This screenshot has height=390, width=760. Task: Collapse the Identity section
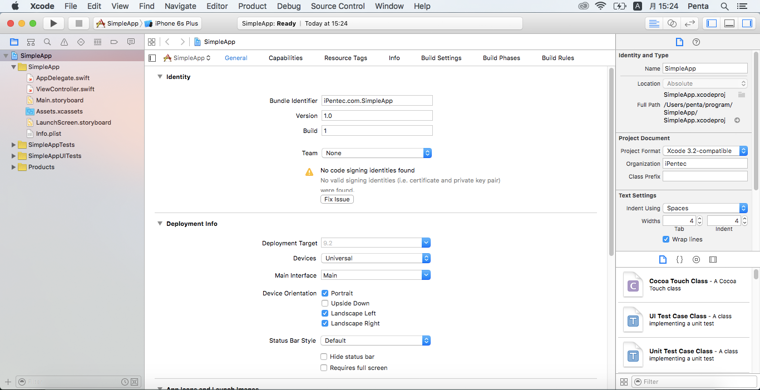[159, 77]
